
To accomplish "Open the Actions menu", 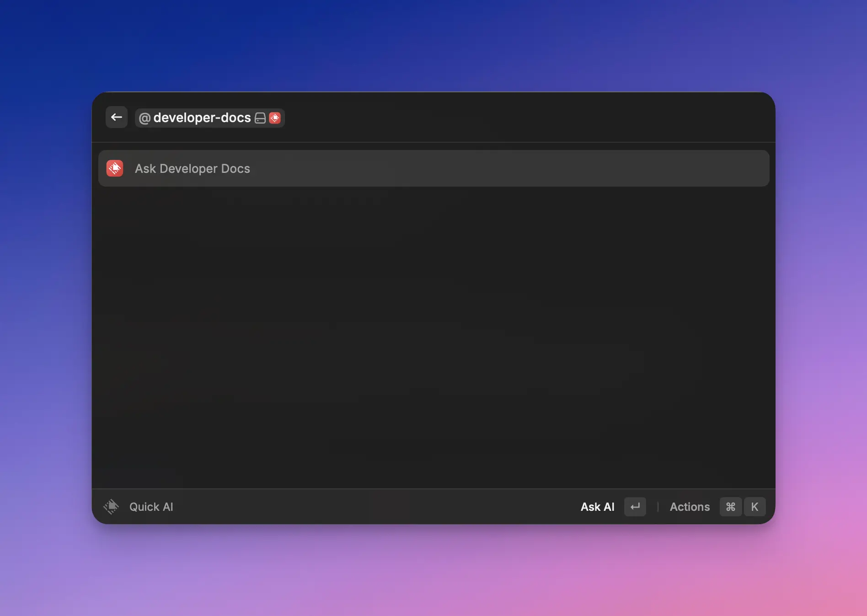I will pos(690,507).
